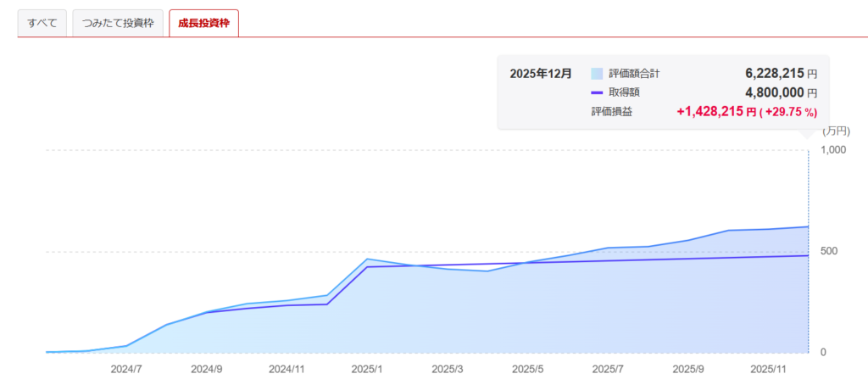Click the 4,800,000 円 acquisition amount
This screenshot has height=385, width=868.
(x=781, y=92)
